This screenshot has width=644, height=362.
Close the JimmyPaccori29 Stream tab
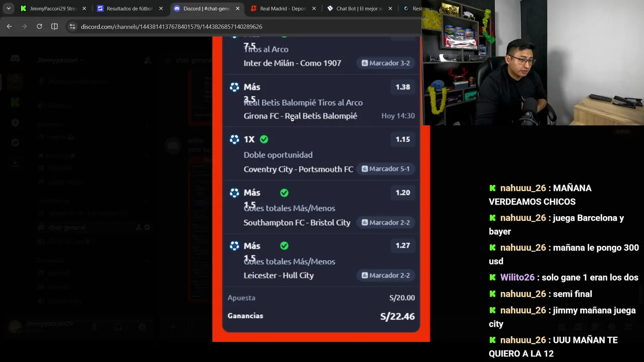[x=84, y=9]
